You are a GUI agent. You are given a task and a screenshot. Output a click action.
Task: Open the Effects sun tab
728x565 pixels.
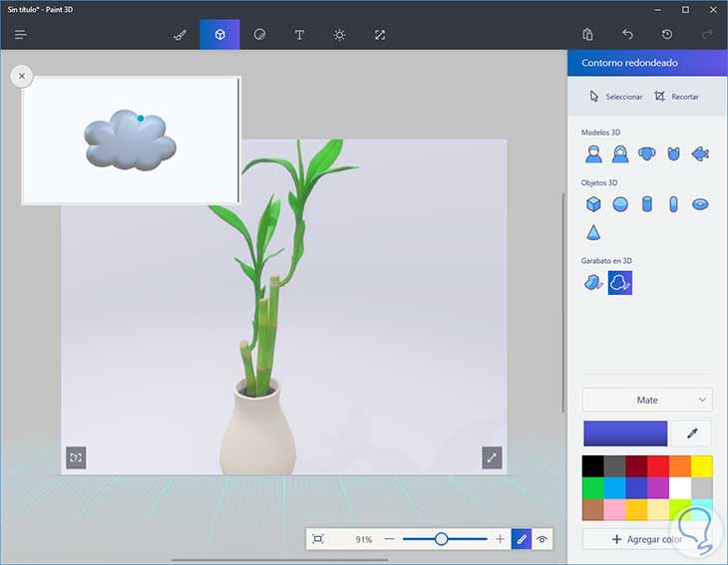[339, 35]
